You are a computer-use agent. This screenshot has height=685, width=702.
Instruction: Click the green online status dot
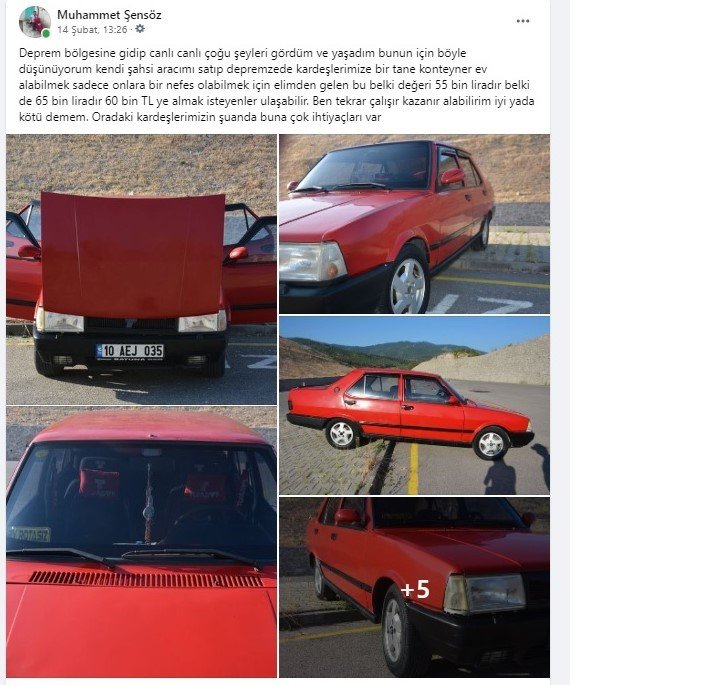(x=46, y=33)
